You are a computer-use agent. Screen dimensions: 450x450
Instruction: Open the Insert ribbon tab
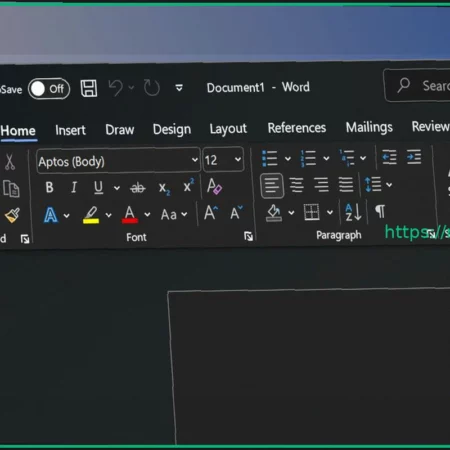pyautogui.click(x=70, y=130)
